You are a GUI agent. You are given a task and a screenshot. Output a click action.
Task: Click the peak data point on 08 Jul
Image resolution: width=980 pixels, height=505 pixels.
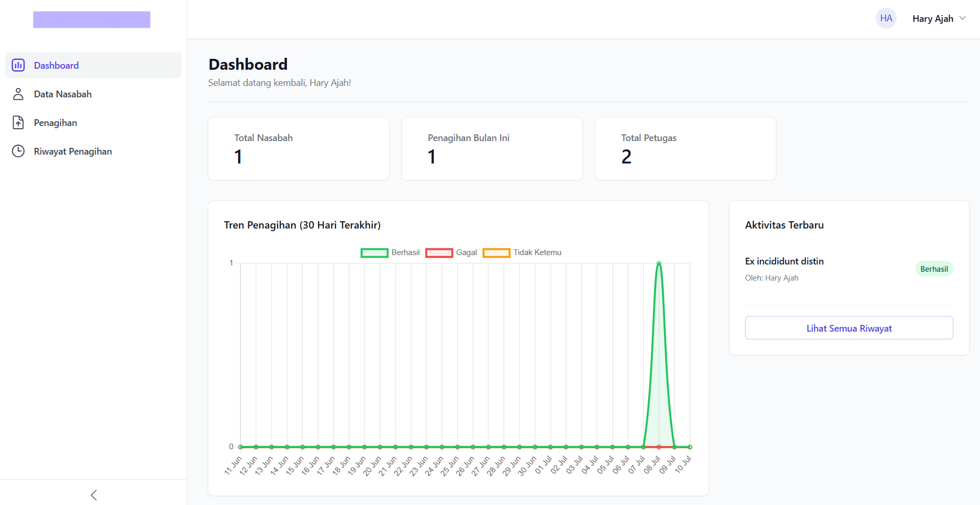659,263
